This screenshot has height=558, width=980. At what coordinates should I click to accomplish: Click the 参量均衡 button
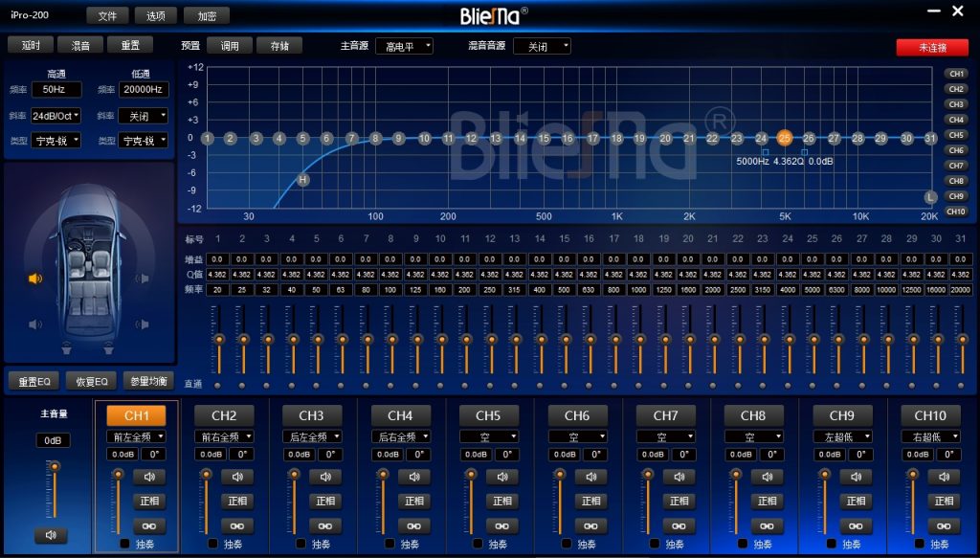click(x=148, y=381)
